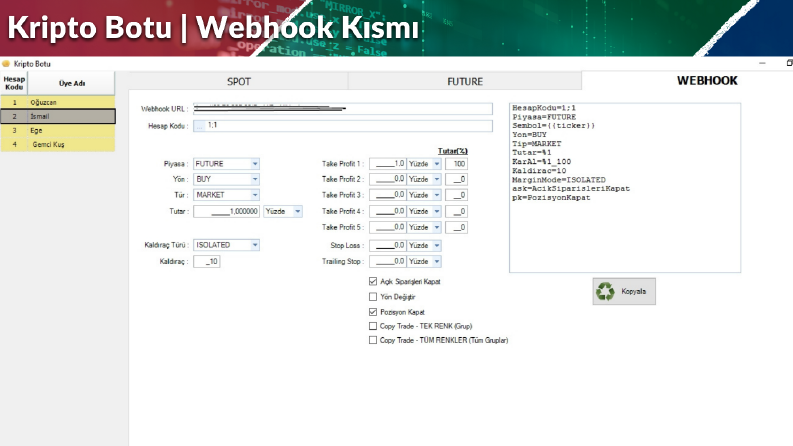Minimize the Kripto Botu window

[762, 63]
